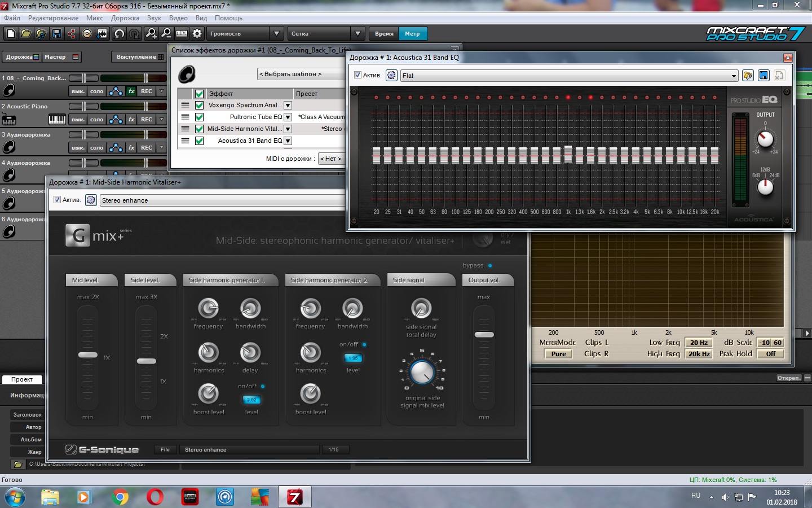Uncheck Актив. in Acoustica EQ window

coord(358,75)
